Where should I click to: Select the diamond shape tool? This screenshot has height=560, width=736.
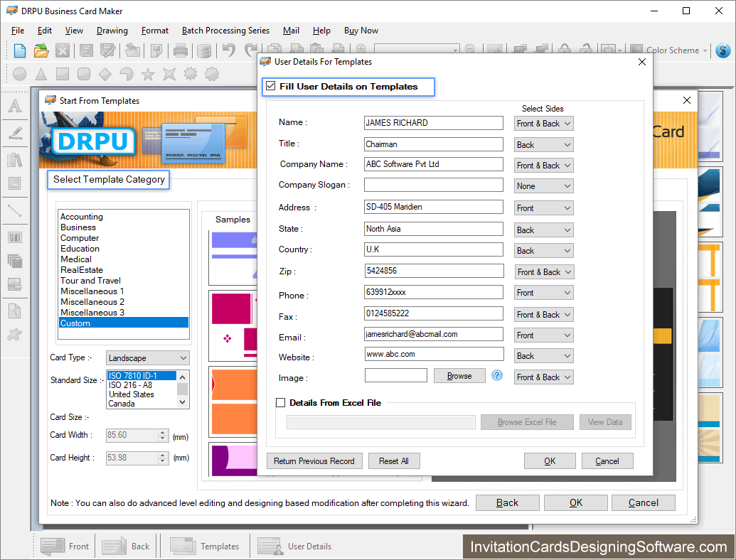click(x=105, y=74)
